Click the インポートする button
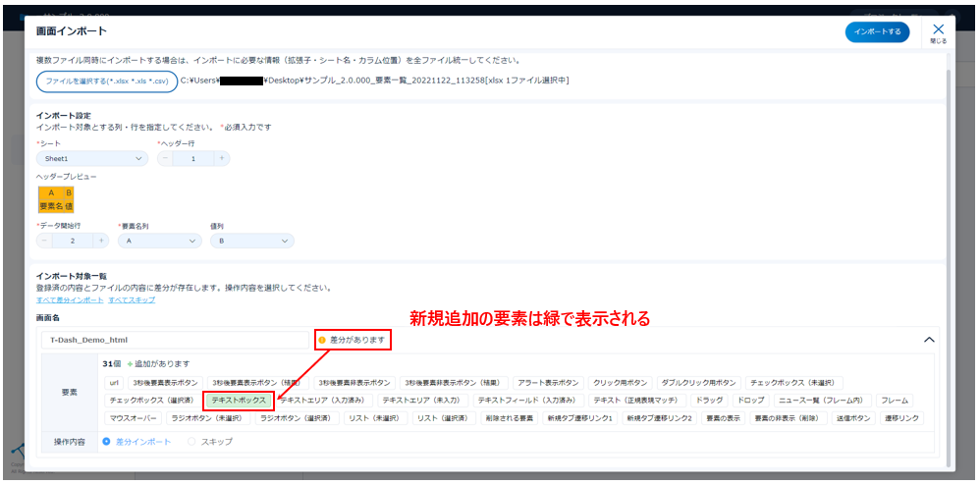Screen dimensions: 980x485 pyautogui.click(x=877, y=32)
